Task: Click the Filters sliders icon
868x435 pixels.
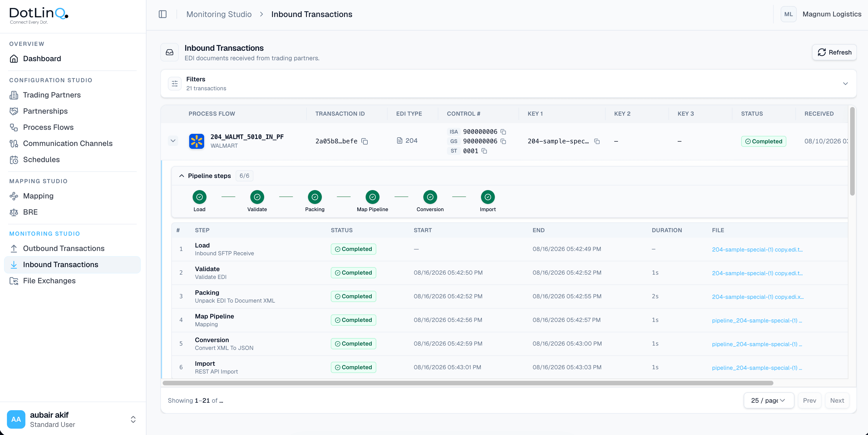Action: [174, 84]
